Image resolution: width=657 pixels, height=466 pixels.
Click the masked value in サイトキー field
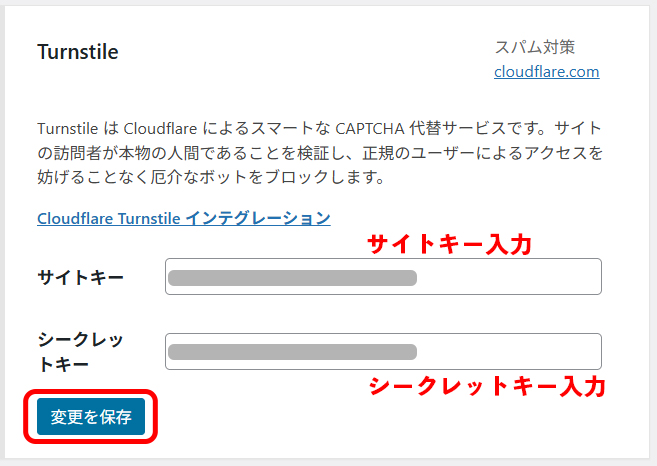(292, 277)
